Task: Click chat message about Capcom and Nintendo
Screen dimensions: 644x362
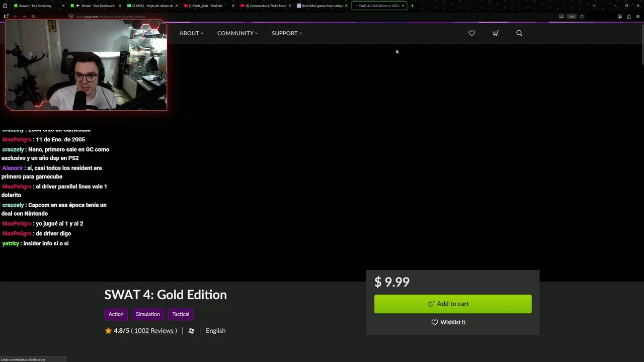Action: tap(54, 209)
